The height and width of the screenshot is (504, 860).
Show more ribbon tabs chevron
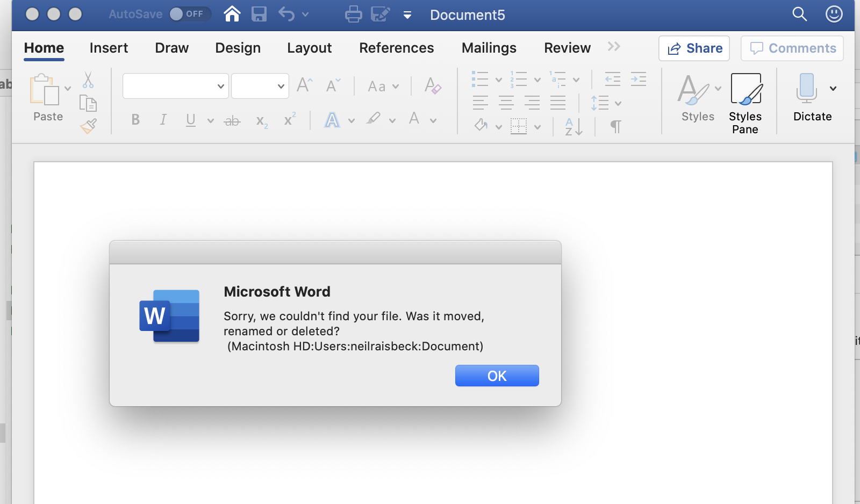tap(614, 47)
